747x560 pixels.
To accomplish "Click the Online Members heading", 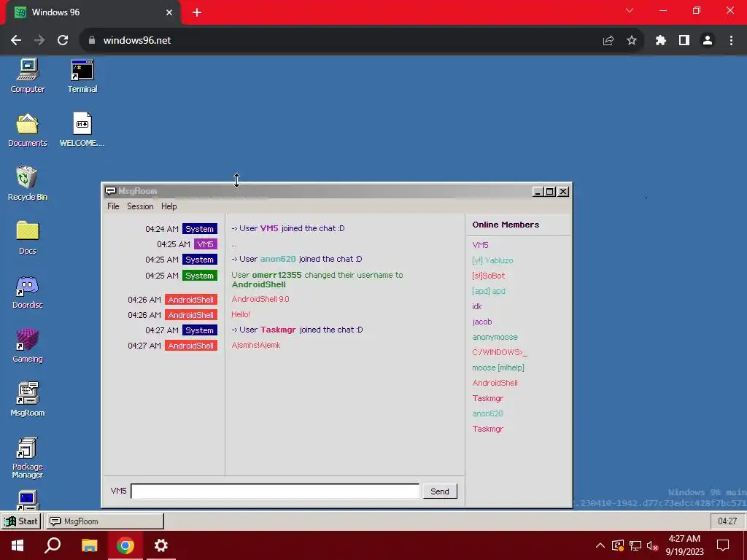I will [x=506, y=225].
